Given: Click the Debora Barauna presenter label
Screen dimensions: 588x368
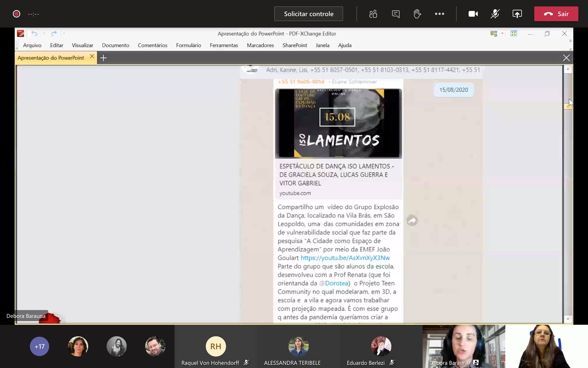Looking at the screenshot, I should 26,316.
